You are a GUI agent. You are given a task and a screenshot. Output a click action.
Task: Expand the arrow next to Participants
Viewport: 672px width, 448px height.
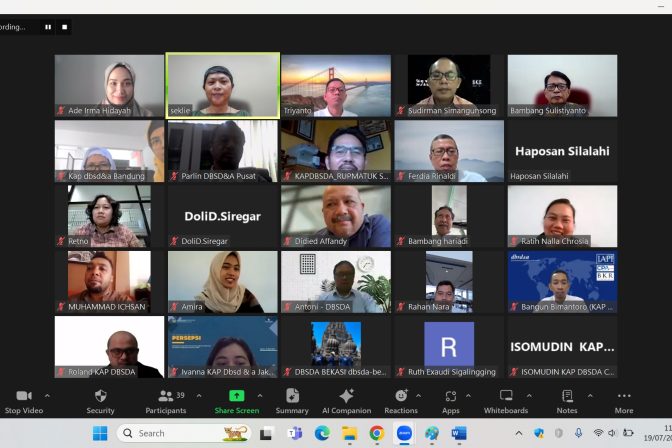tap(198, 395)
